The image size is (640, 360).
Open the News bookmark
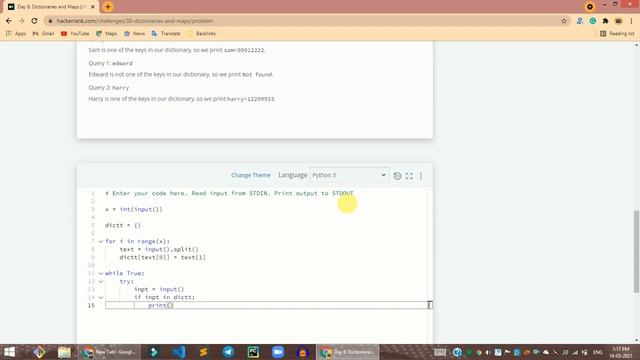pos(134,33)
